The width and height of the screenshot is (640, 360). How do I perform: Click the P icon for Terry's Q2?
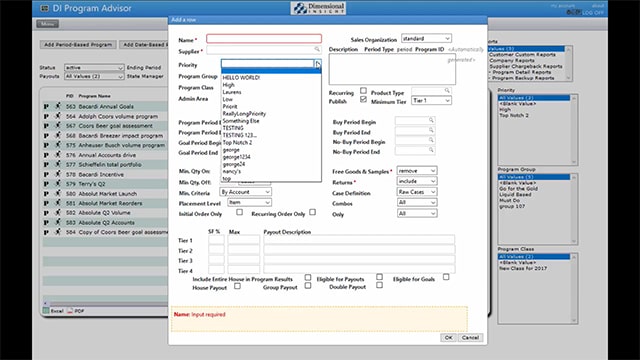pyautogui.click(x=46, y=184)
